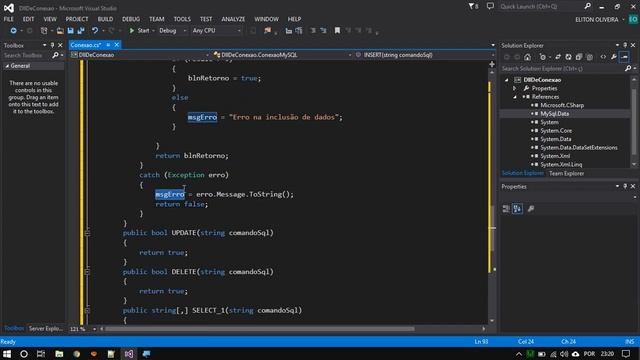Click the Open File folder icon
Image resolution: width=640 pixels, height=360 pixels.
[60, 31]
